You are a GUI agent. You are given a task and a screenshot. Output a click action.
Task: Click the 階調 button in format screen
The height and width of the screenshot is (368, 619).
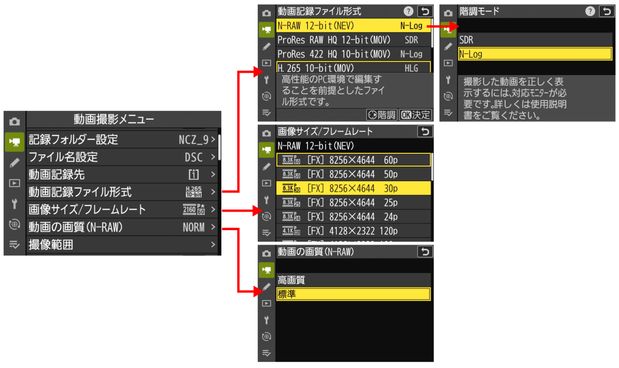click(x=382, y=115)
